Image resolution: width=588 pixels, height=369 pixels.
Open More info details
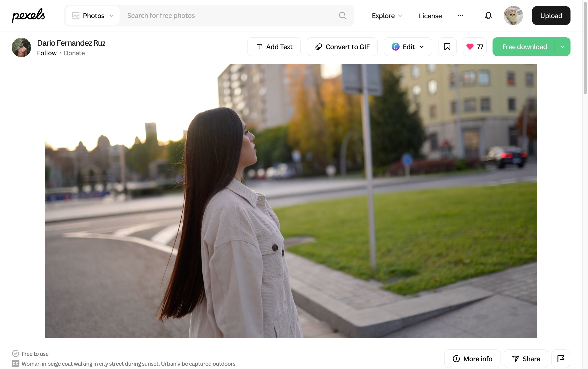(472, 359)
